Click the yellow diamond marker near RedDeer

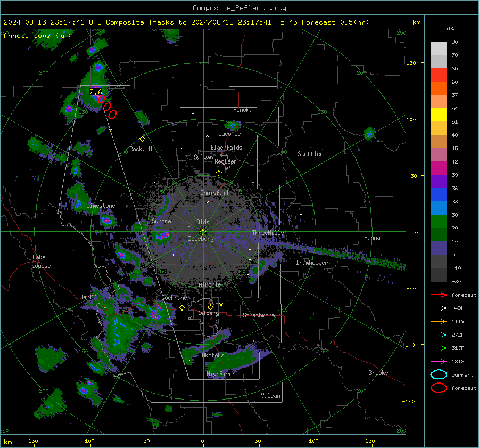(x=219, y=173)
